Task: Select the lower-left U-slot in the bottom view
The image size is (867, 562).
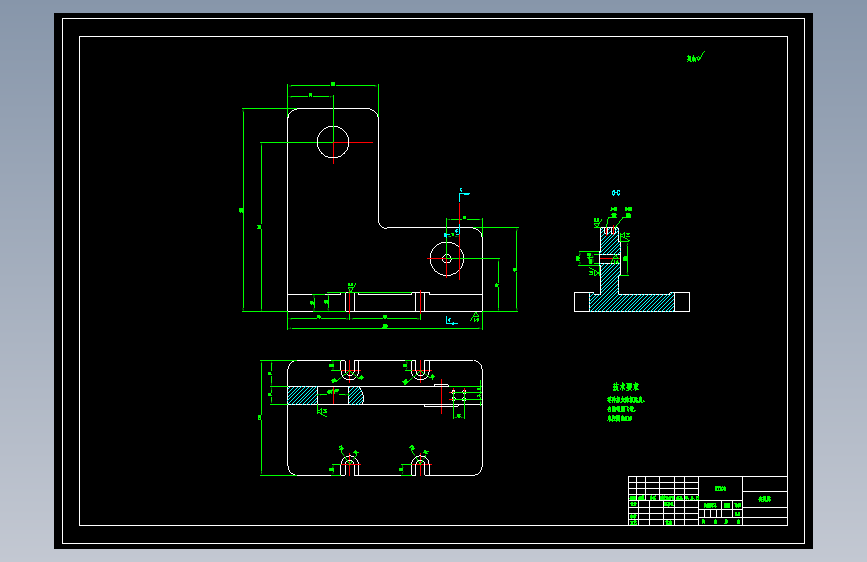Action: tap(349, 465)
